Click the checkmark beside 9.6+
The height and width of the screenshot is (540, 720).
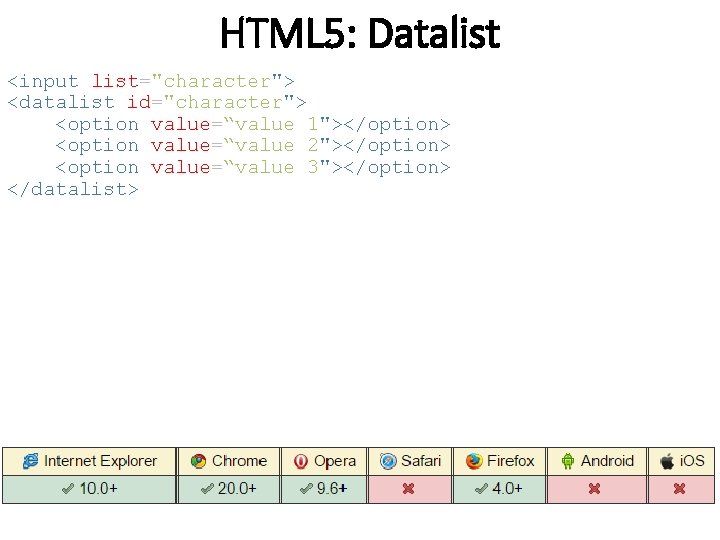(x=306, y=489)
